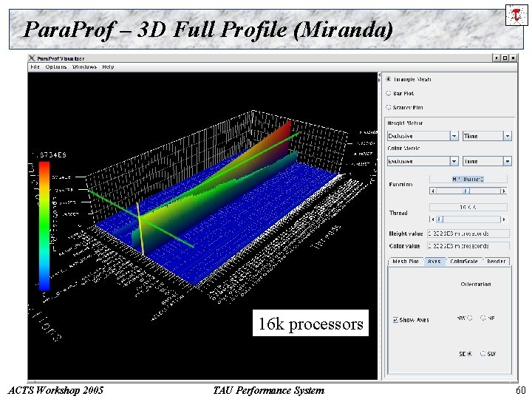
Task: Click the '16k processors' label
Action: coord(310,323)
